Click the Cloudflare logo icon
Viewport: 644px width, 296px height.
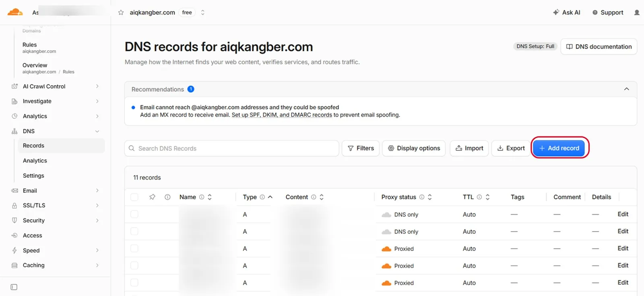[x=15, y=12]
